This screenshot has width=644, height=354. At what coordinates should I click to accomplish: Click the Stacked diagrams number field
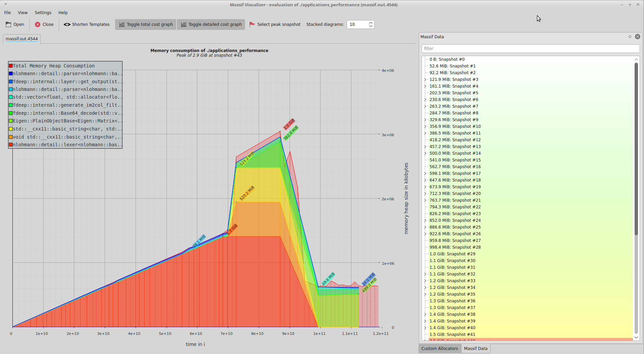357,24
